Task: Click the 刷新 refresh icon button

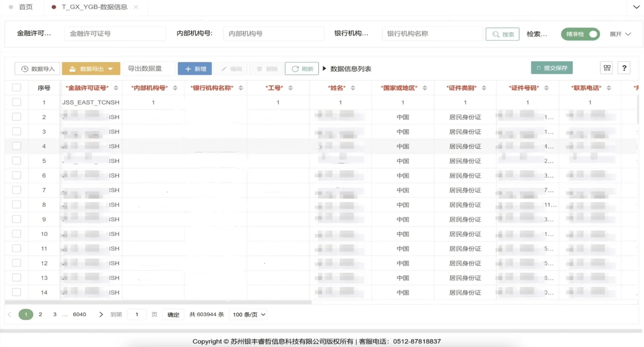Action: pyautogui.click(x=302, y=69)
